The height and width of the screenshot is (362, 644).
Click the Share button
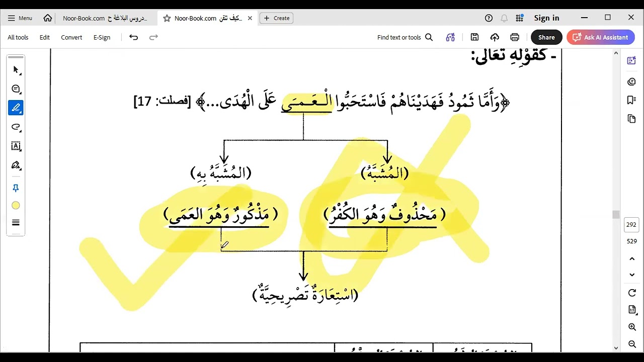(x=546, y=37)
